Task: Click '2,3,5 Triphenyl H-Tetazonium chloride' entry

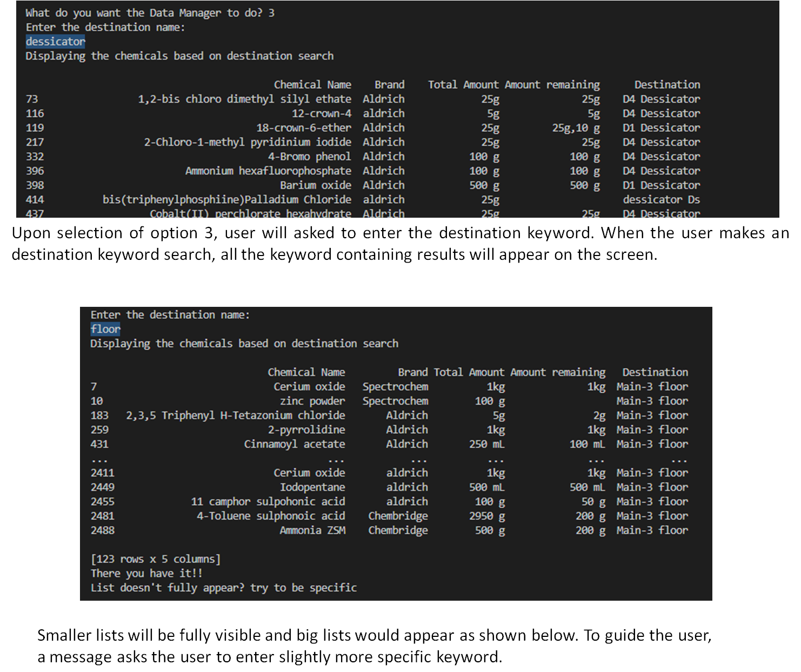Action: 236,415
